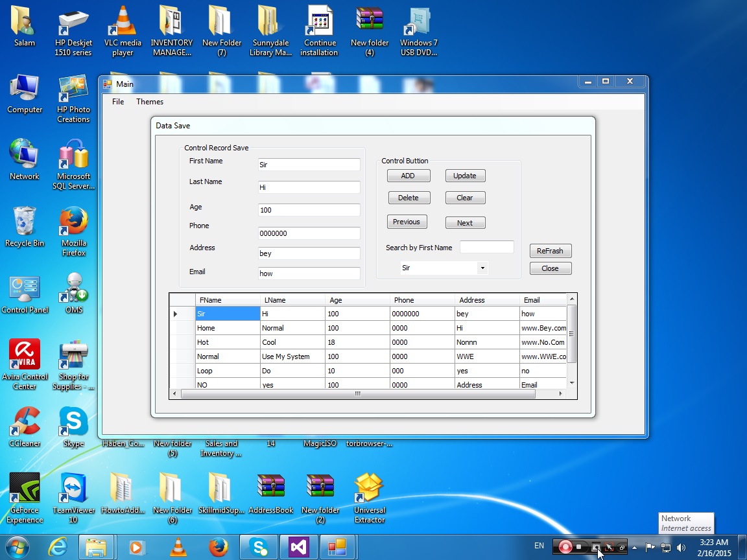Click the grid's horizontal scrollbar thumb
Image resolution: width=747 pixels, height=560 pixels.
coord(358,394)
